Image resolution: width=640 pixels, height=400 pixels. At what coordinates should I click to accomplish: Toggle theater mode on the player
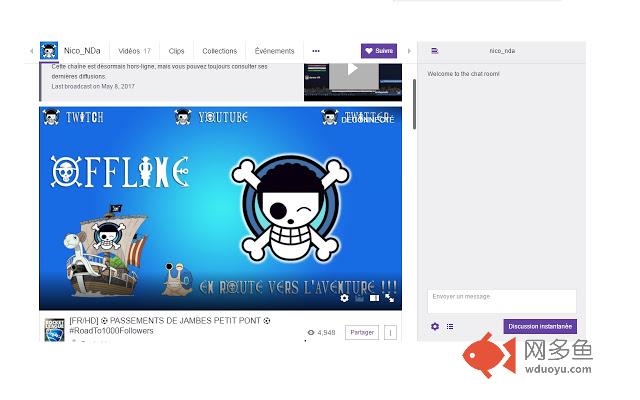click(373, 297)
